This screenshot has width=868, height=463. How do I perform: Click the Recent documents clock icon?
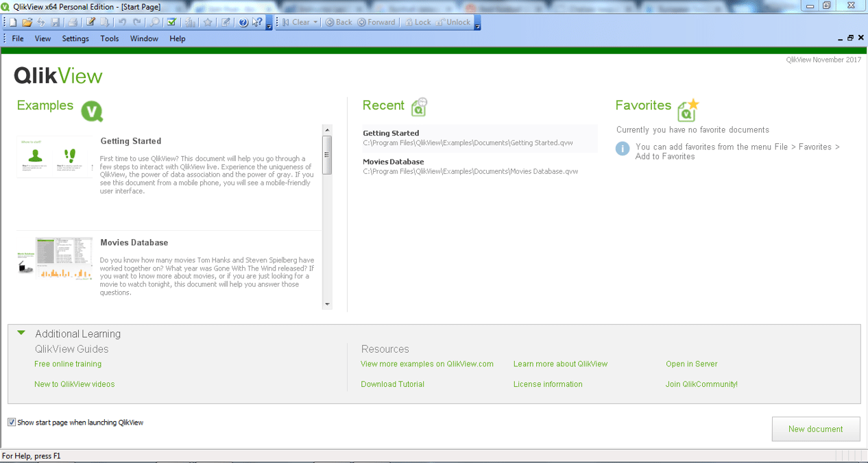point(419,106)
